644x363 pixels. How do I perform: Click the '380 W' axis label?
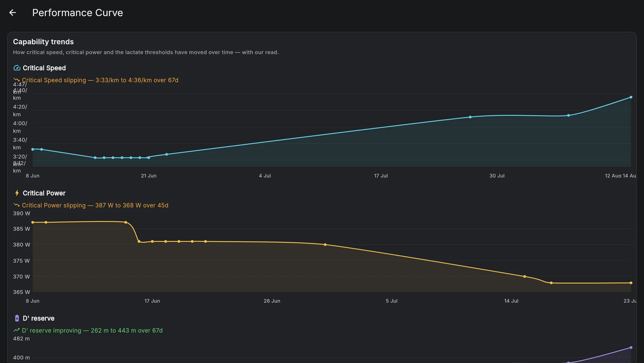pyautogui.click(x=22, y=245)
